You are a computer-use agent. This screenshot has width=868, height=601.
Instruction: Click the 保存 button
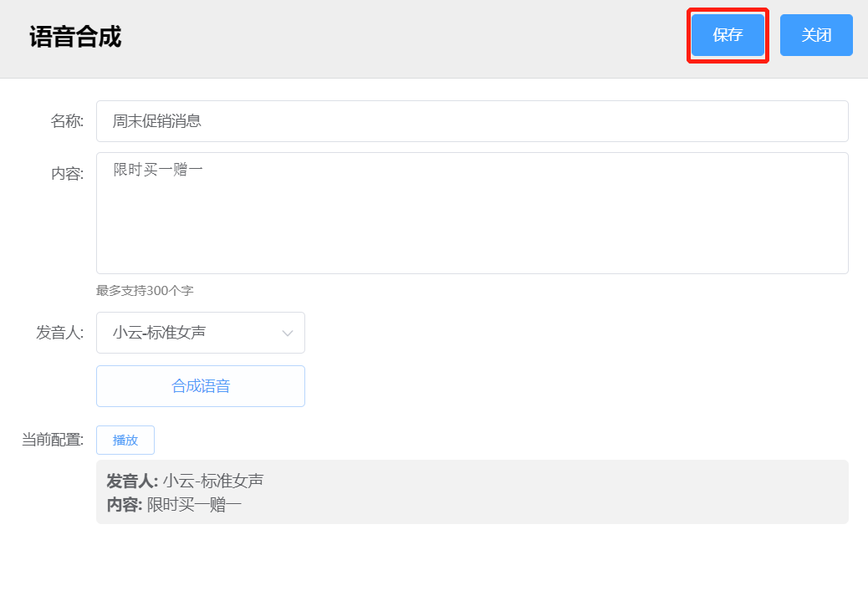pos(728,35)
